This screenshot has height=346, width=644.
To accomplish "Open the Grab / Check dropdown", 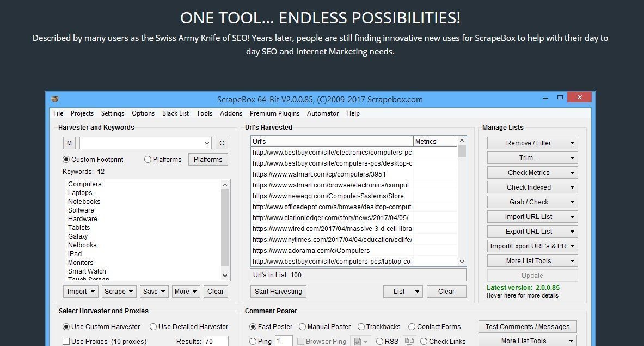I will (x=532, y=202).
